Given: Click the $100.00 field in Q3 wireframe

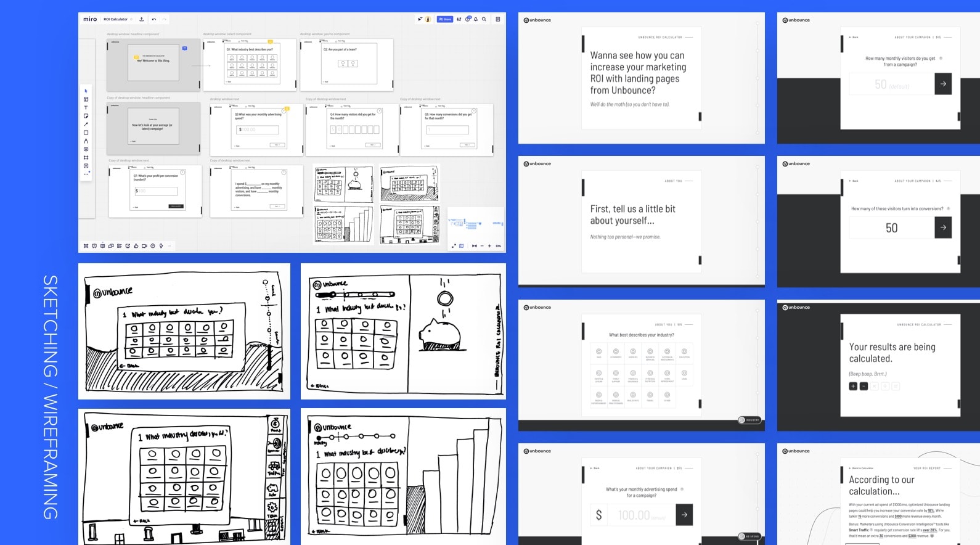Looking at the screenshot, I should (258, 129).
